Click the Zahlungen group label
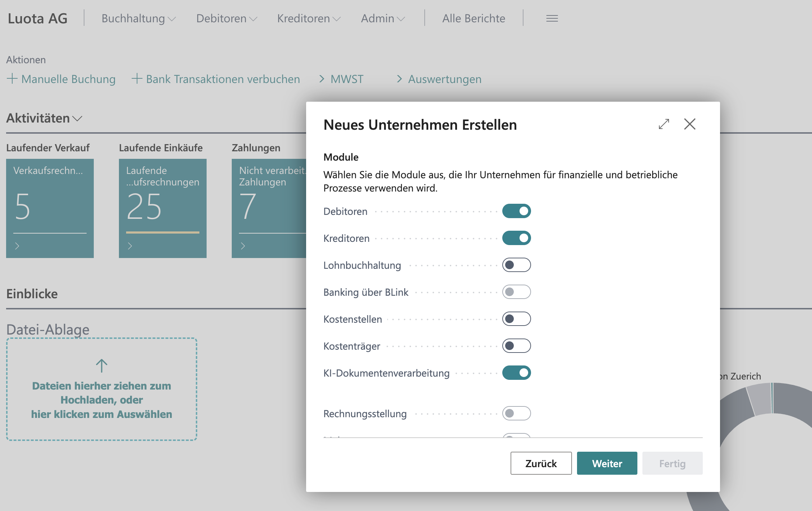Screen dimensions: 812x511 256,148
